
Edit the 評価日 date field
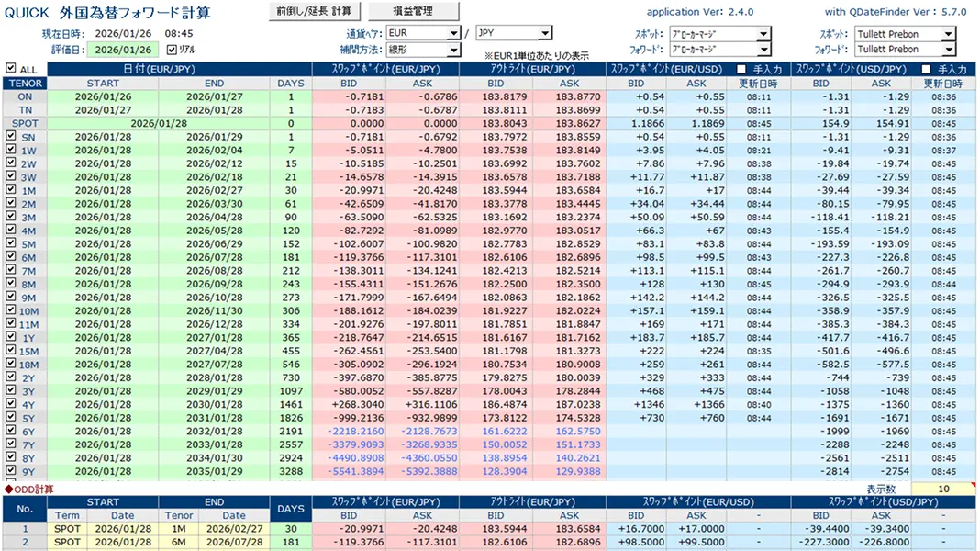tap(123, 50)
